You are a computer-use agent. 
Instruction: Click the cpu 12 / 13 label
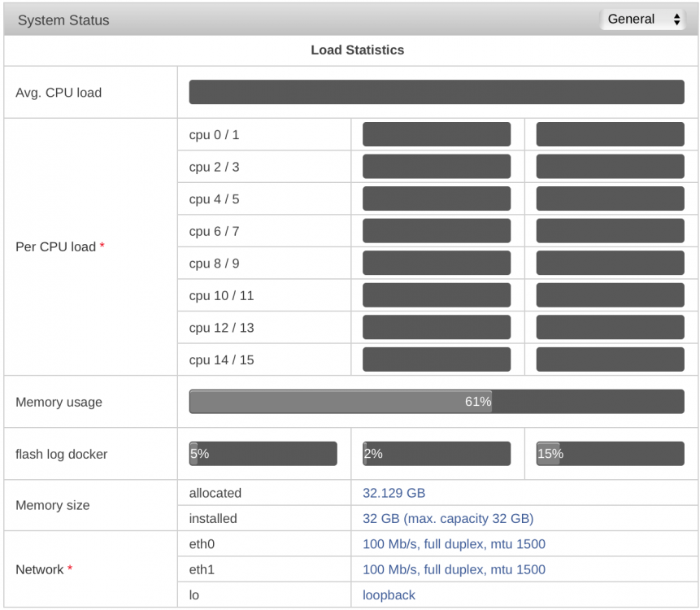(x=221, y=327)
